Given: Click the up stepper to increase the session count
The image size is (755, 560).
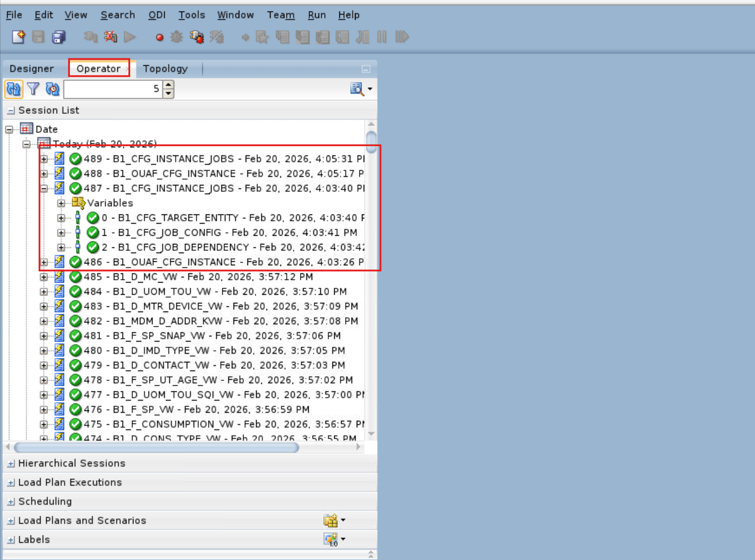Looking at the screenshot, I should [168, 85].
